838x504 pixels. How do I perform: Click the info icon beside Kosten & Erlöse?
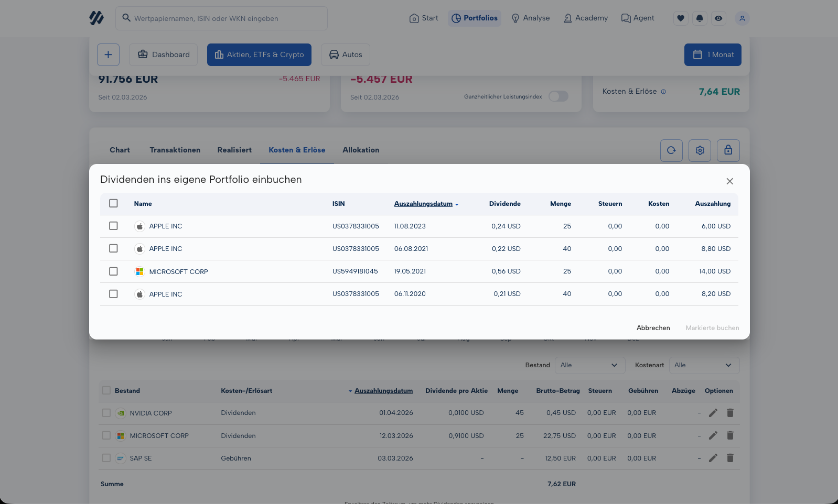(663, 92)
